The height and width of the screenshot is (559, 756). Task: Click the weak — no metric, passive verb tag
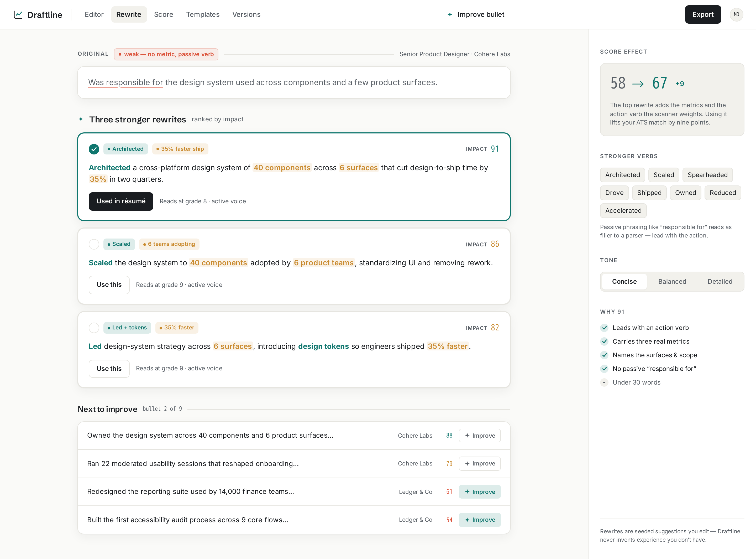click(x=166, y=54)
